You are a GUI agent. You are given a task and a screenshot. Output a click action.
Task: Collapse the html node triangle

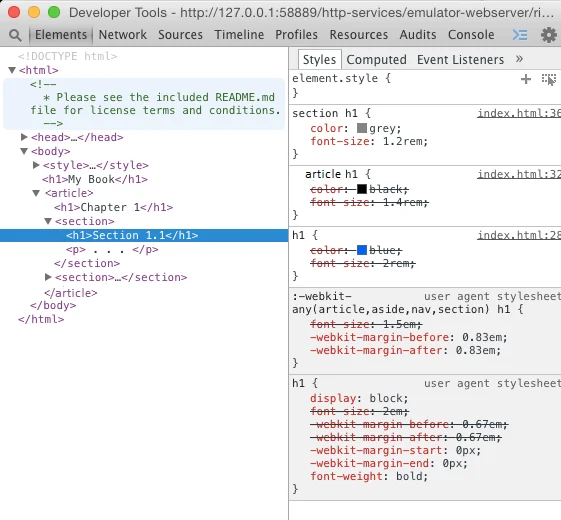point(12,70)
